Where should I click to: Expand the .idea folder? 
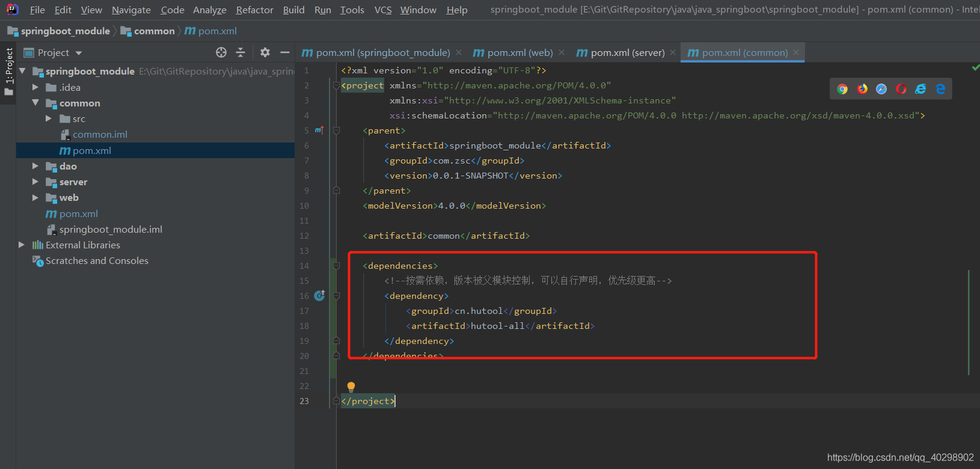click(35, 87)
